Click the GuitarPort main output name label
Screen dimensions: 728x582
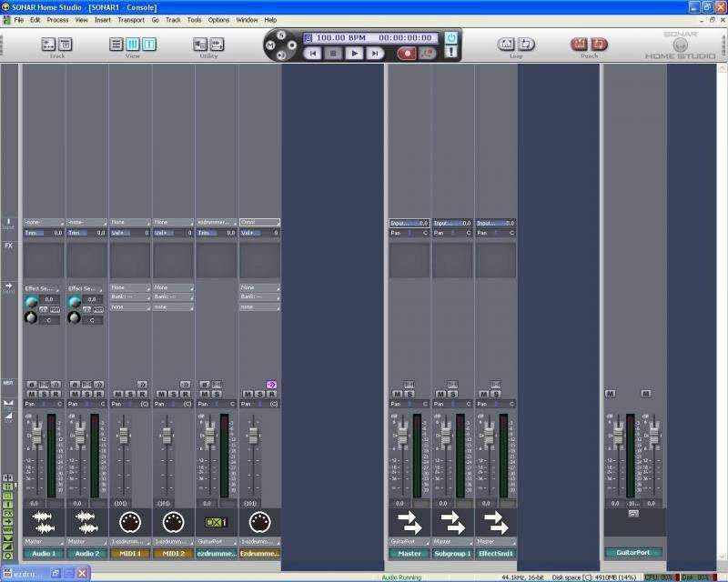pyautogui.click(x=633, y=552)
